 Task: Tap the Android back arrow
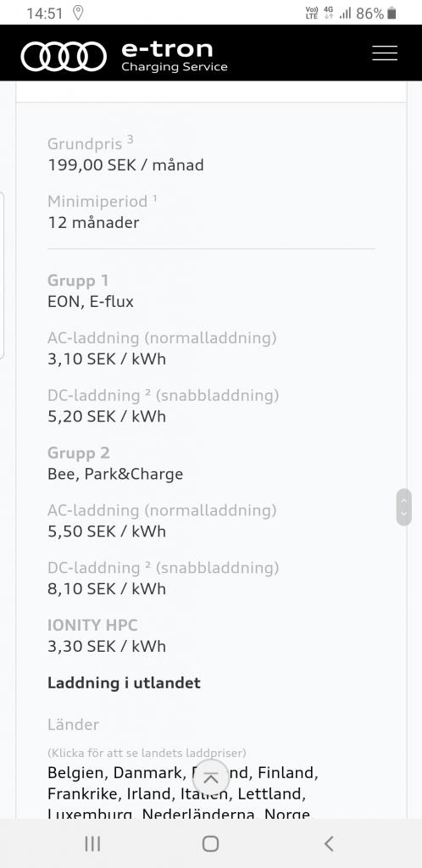pos(329,843)
